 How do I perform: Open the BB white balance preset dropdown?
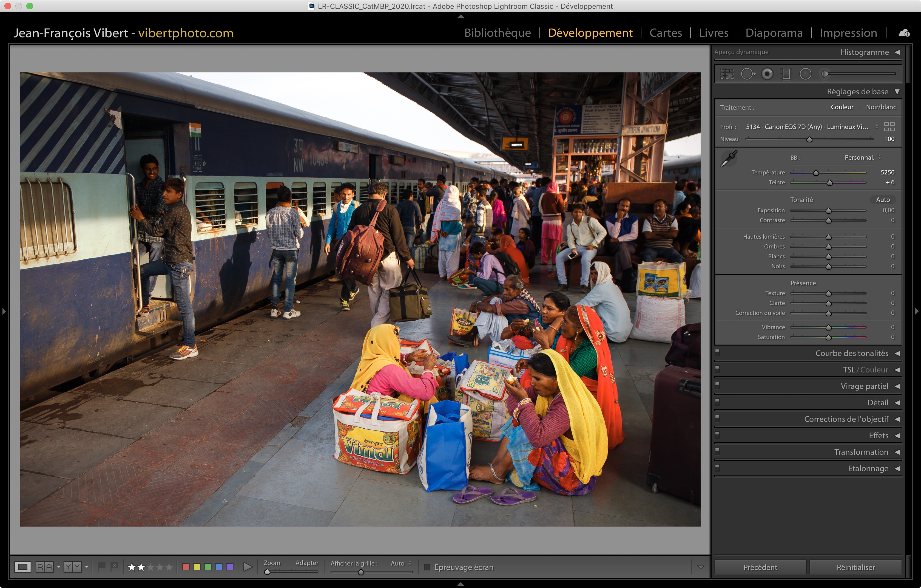click(x=862, y=158)
